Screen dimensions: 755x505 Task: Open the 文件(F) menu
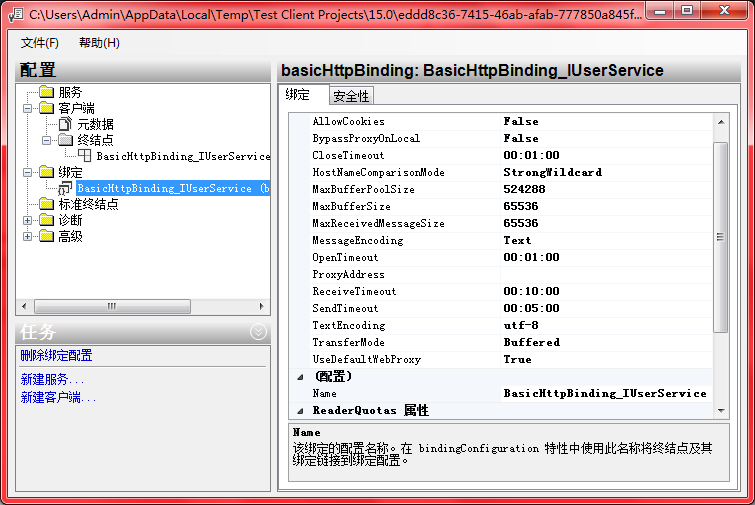pyautogui.click(x=40, y=43)
